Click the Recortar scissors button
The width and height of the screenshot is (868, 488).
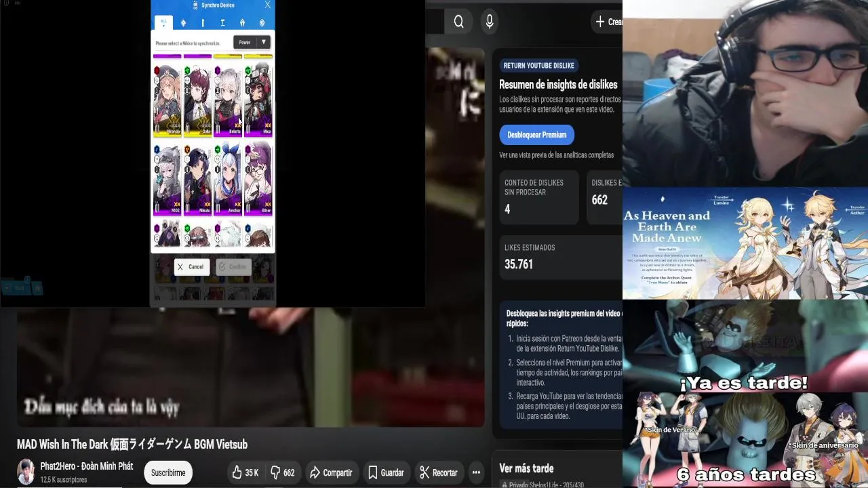(x=438, y=473)
